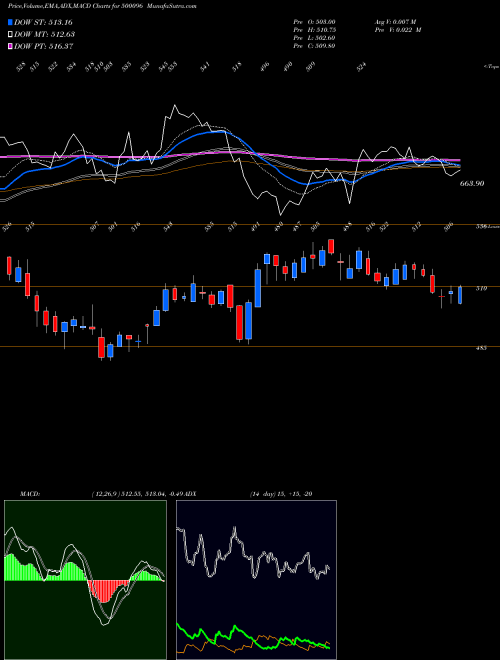The height and width of the screenshot is (660, 500).
Task: Click the ADX (14 day) values text
Action: [281, 494]
